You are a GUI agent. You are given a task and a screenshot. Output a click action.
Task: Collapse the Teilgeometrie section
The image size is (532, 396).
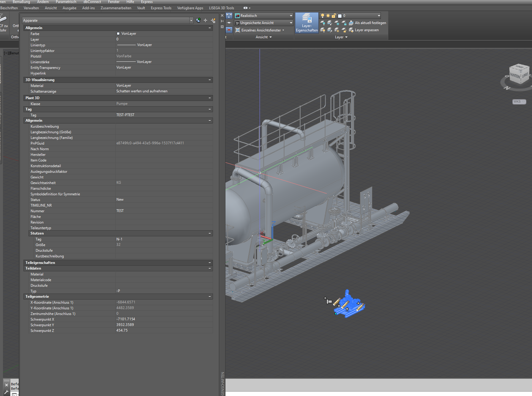point(210,296)
